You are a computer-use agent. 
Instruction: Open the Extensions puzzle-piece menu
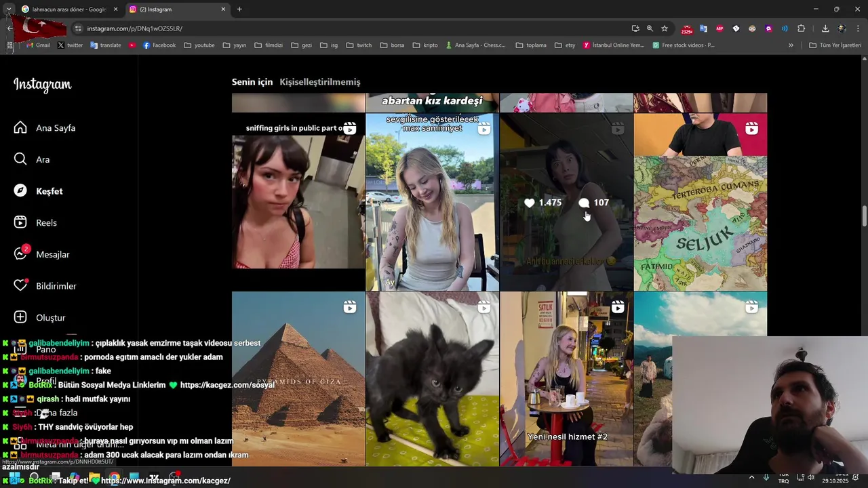pyautogui.click(x=802, y=28)
